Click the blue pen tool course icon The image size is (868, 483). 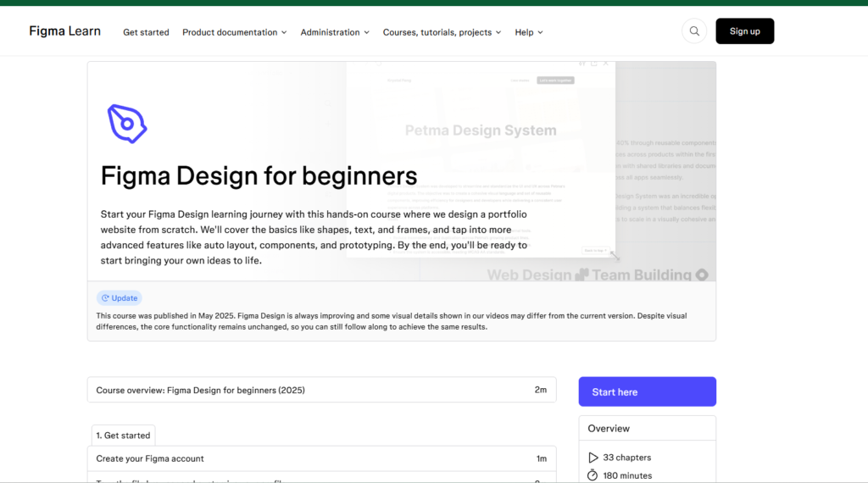[x=127, y=124]
